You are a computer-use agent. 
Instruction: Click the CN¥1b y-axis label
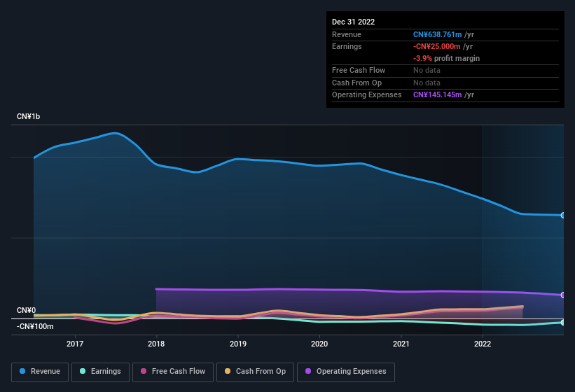pos(28,116)
